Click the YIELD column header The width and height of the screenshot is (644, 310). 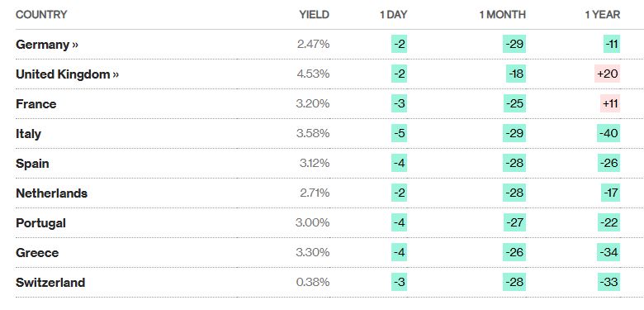point(315,15)
